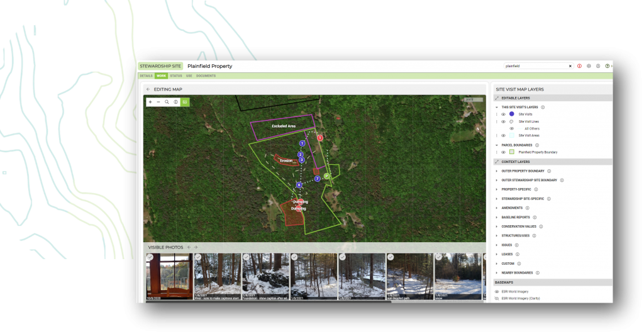Toggle visibility of Site Visit Lines layer
644x334 pixels.
(x=503, y=121)
